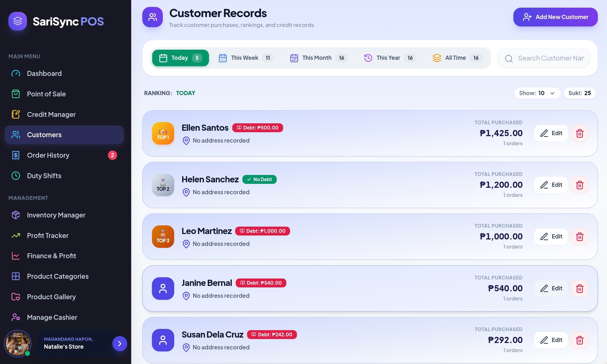Edit Janine Bernal record
Screen dimensions: 607x364
click(551, 288)
